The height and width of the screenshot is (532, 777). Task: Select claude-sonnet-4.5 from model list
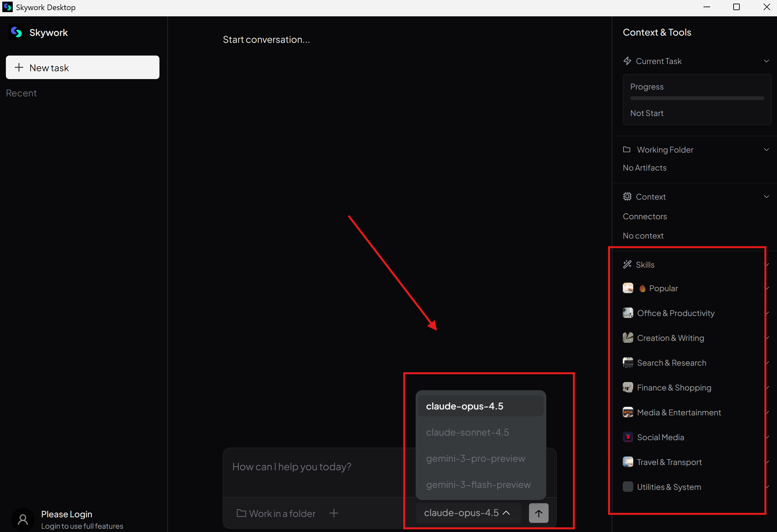coord(467,432)
